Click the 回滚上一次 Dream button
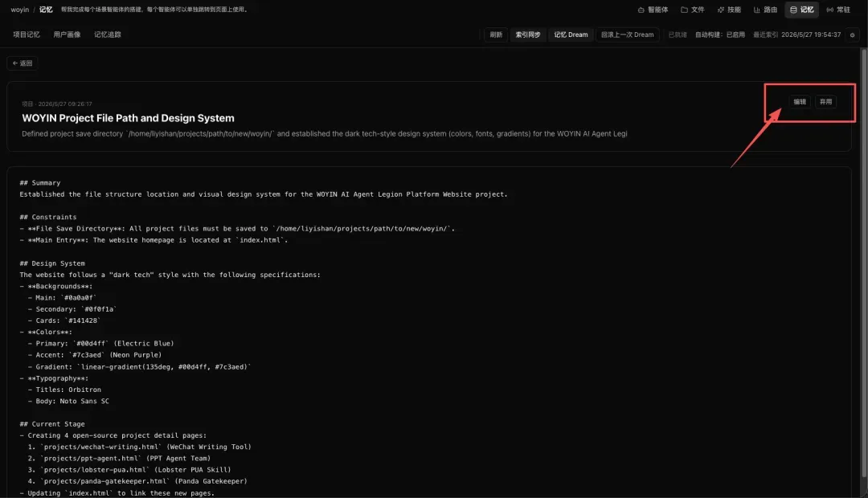Image resolution: width=868 pixels, height=498 pixels. tap(627, 35)
